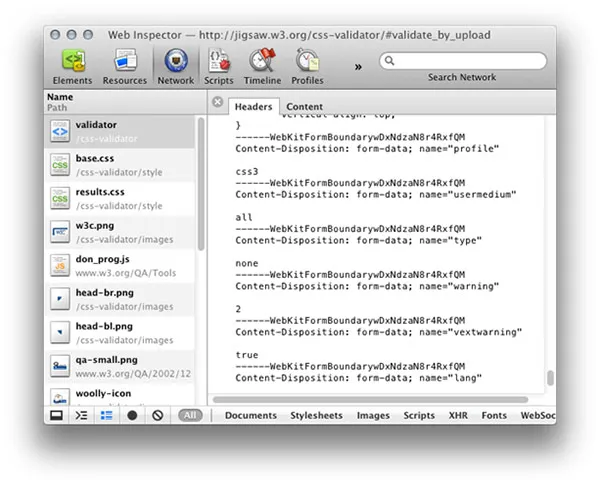Viewport: 600px width, 480px height.
Task: Open the Elements panel
Action: (72, 66)
